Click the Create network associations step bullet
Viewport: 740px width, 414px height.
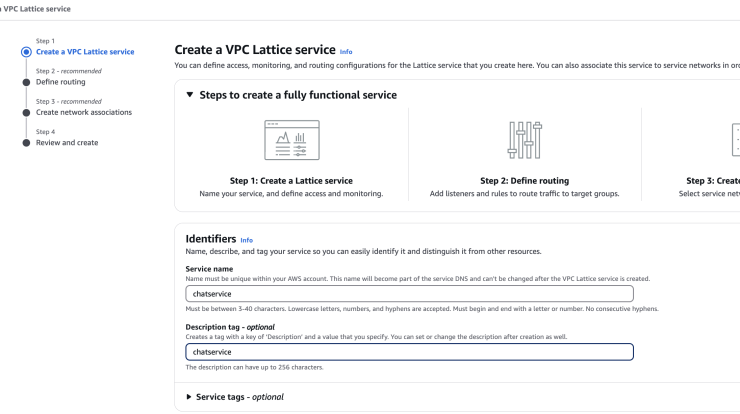coord(26,112)
